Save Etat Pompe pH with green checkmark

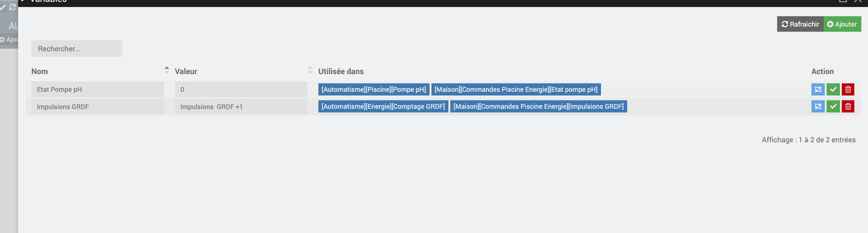[833, 89]
